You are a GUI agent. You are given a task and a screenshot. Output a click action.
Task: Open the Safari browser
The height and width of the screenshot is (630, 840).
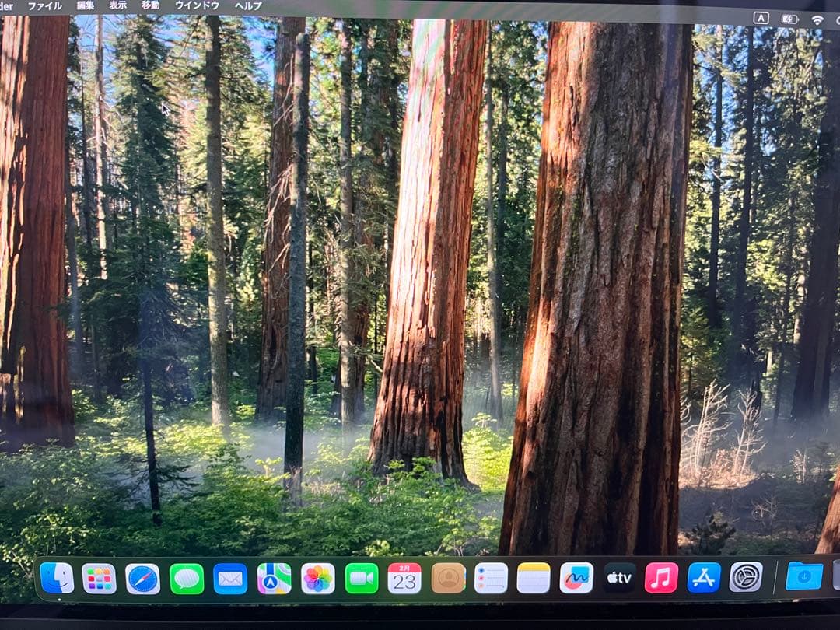[x=142, y=579]
